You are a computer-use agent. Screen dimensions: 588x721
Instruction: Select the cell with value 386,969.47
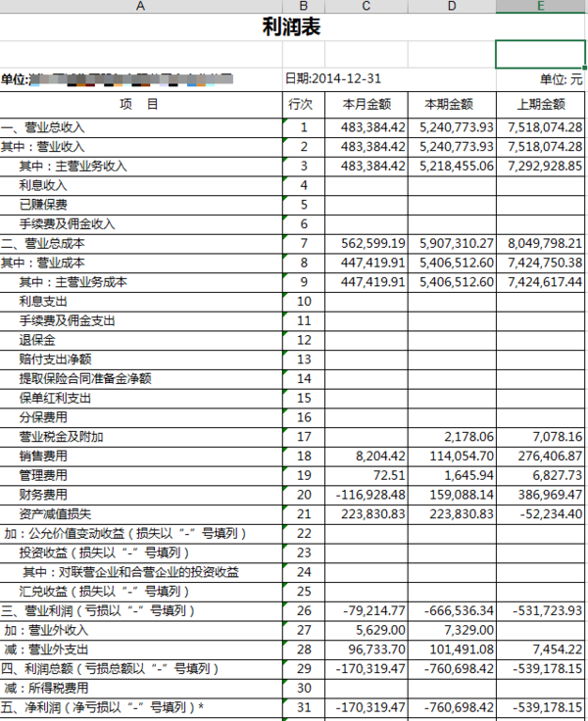pyautogui.click(x=541, y=495)
